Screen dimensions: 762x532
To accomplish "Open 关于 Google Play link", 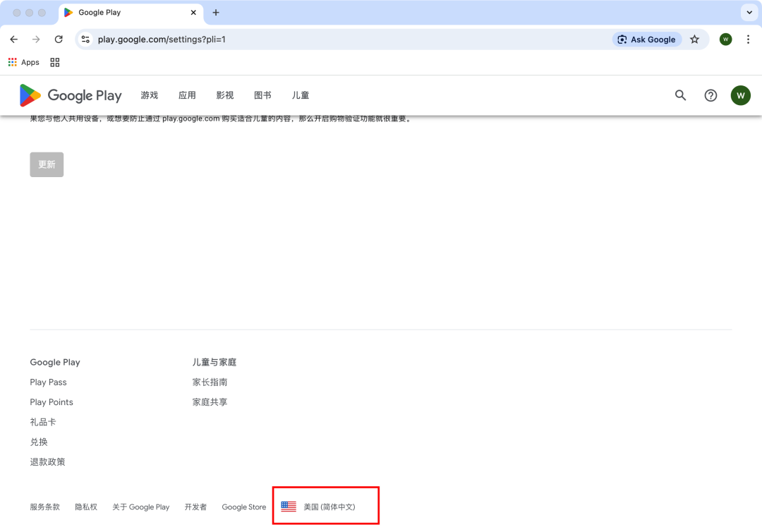I will [x=141, y=507].
